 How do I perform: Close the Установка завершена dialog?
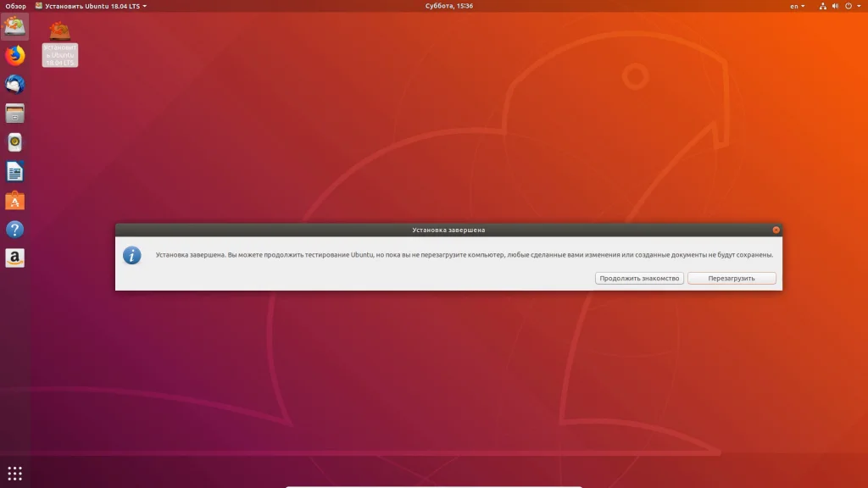[776, 230]
